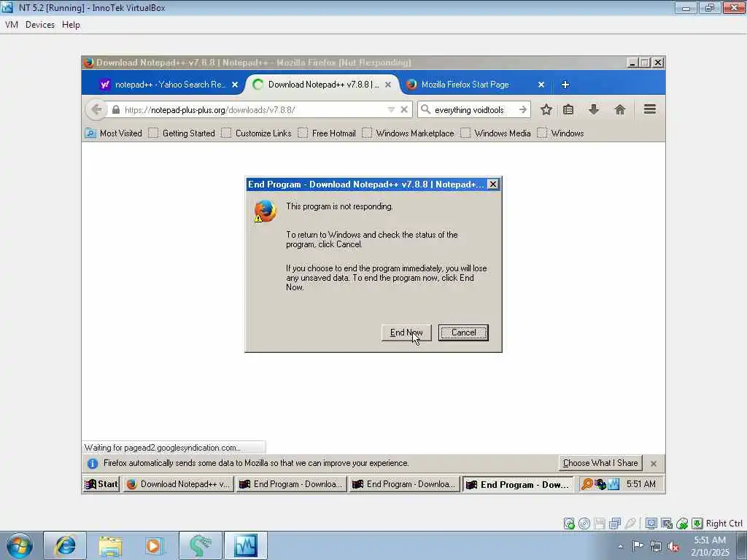
Task: Stop page loading with address bar X
Action: click(x=404, y=110)
